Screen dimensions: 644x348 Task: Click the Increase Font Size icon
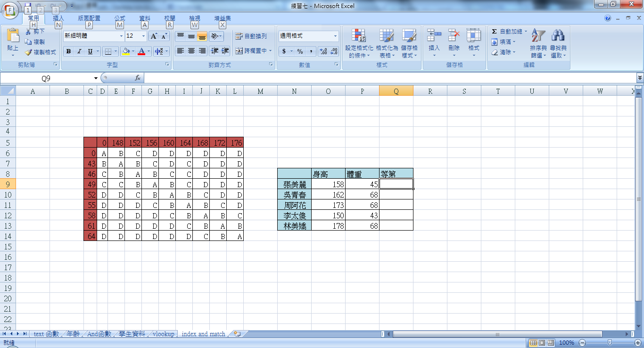[x=154, y=36]
